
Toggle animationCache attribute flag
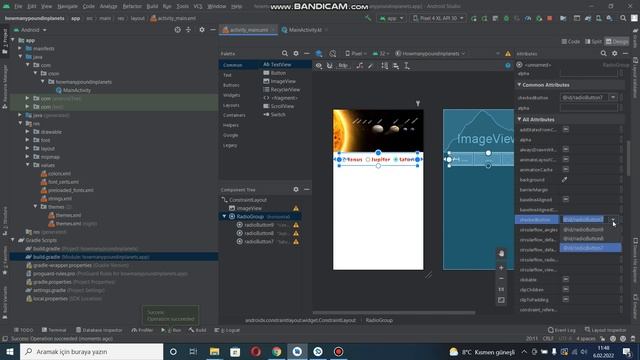566,169
